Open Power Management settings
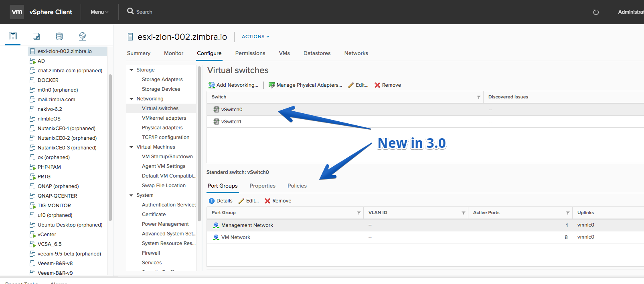The height and width of the screenshot is (284, 644). (x=165, y=224)
